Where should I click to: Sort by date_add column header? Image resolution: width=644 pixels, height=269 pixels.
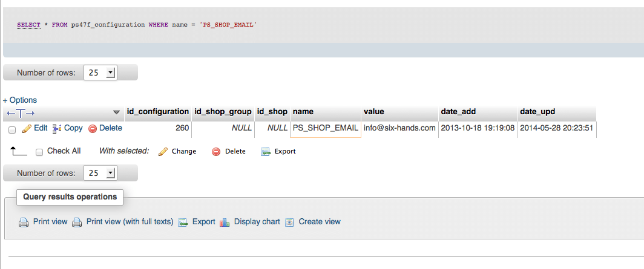(458, 112)
